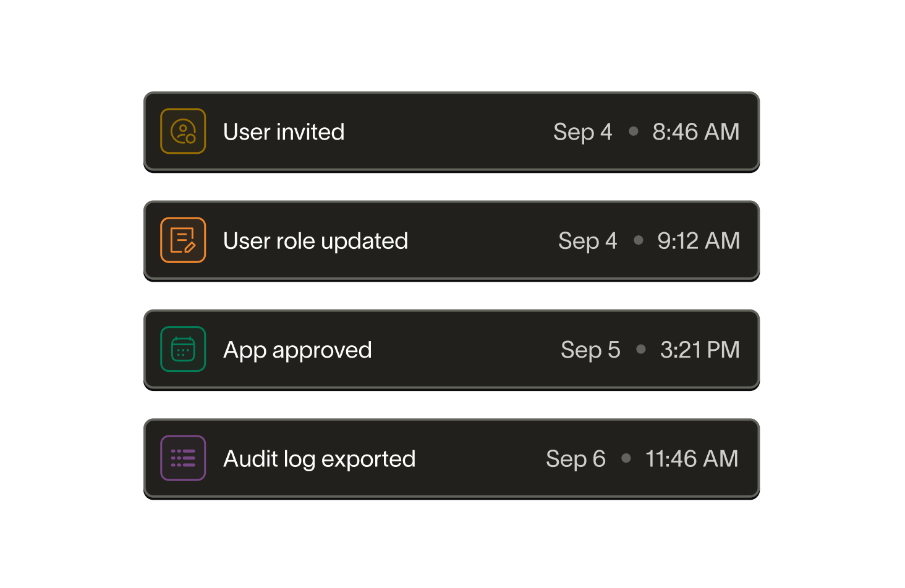Click the green calendar approval icon

(182, 348)
